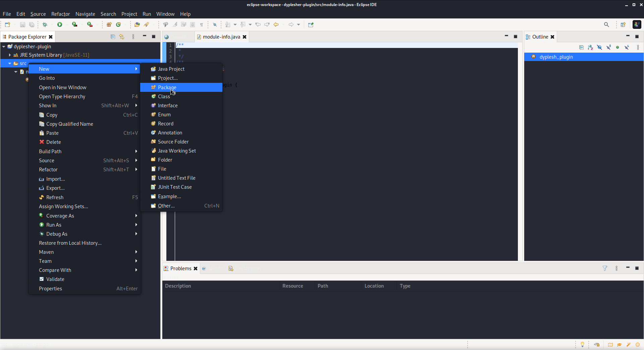Start debugging with the bug icon
The image size is (644, 350).
(x=45, y=24)
